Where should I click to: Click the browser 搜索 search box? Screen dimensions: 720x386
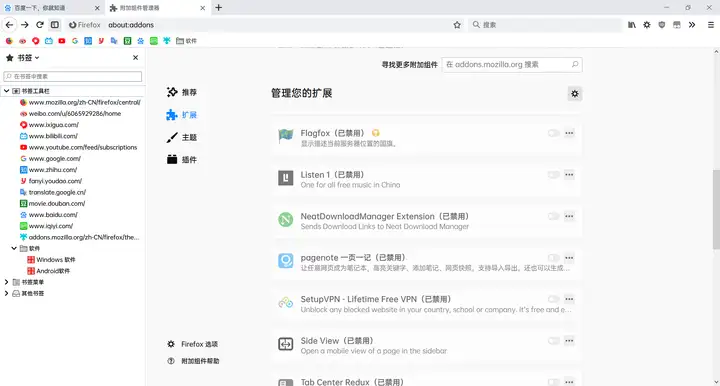click(x=545, y=25)
